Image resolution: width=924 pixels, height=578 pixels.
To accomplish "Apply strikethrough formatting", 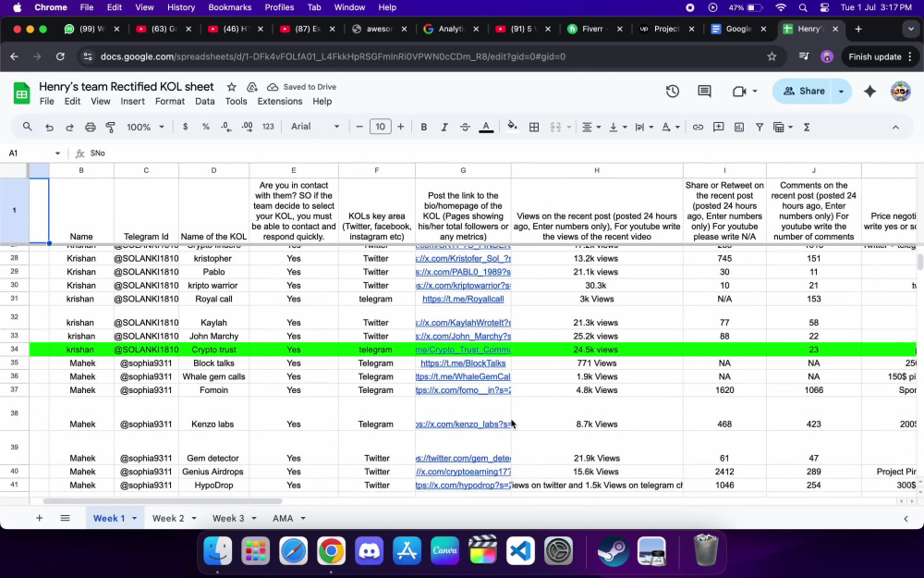I will [x=465, y=127].
